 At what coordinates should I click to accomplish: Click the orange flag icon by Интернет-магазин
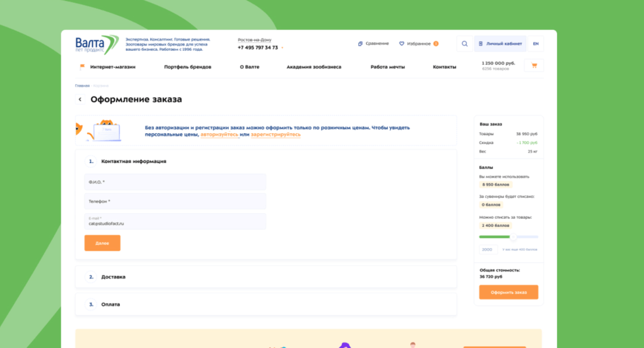click(82, 67)
